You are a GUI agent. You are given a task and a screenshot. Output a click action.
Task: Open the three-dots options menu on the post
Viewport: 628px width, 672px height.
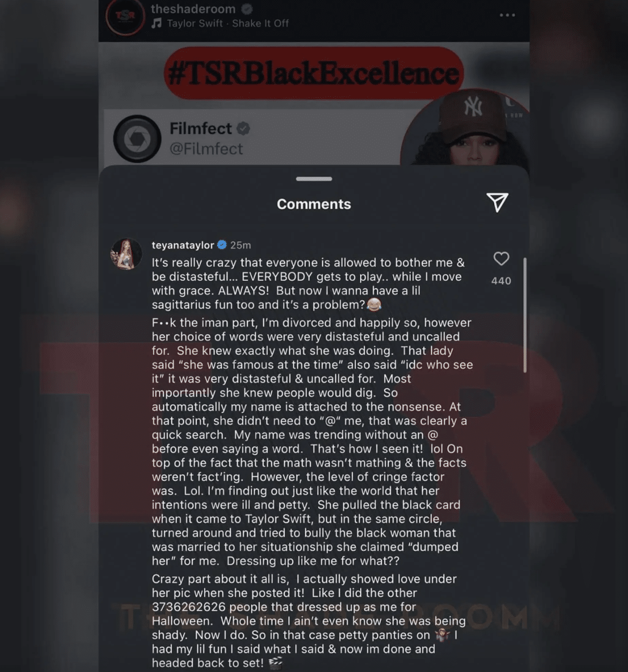coord(507,15)
